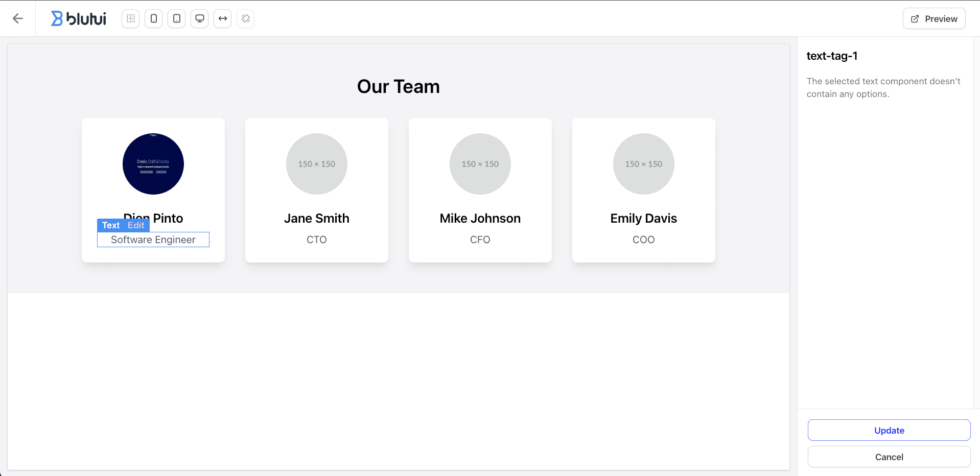This screenshot has height=476, width=980.
Task: Select the Software Engineer text
Action: [x=153, y=240]
